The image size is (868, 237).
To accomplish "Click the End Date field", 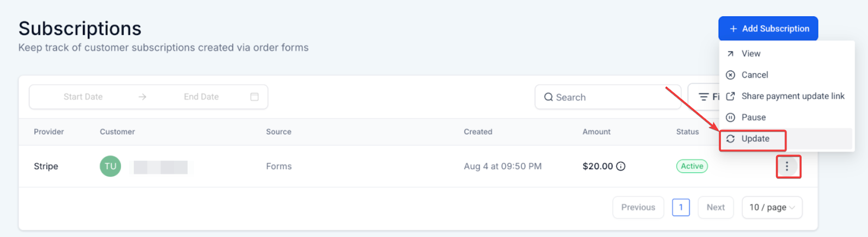I will (201, 97).
